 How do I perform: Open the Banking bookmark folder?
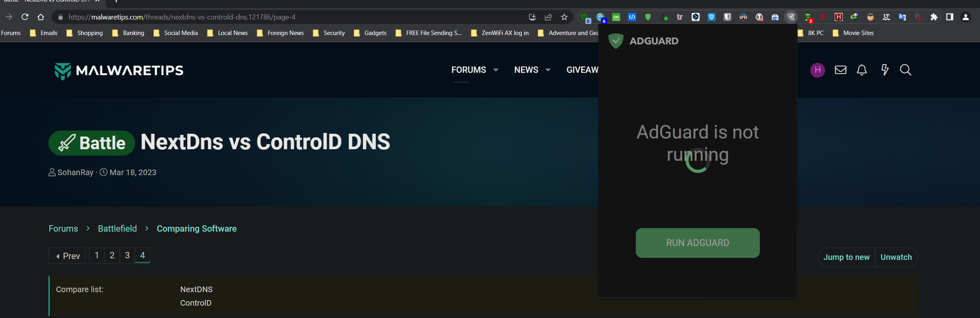tap(128, 33)
